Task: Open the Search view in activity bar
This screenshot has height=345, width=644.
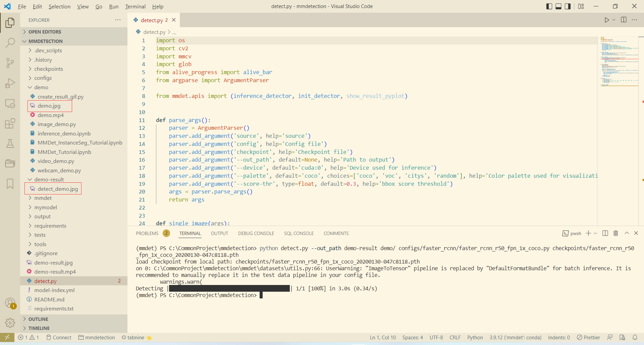Action: click(x=10, y=43)
